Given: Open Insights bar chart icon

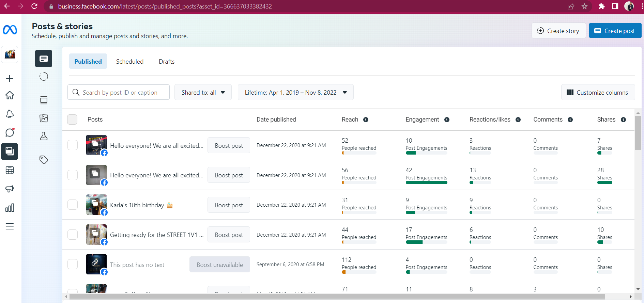Looking at the screenshot, I should [10, 208].
